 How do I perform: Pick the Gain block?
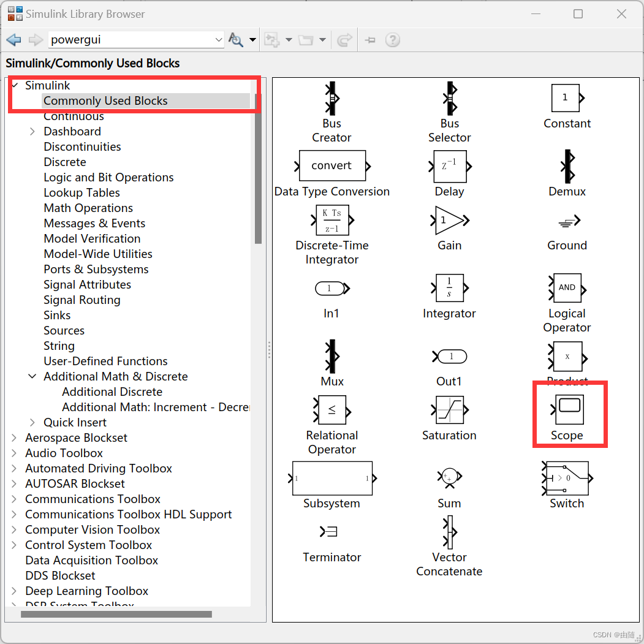click(x=450, y=221)
